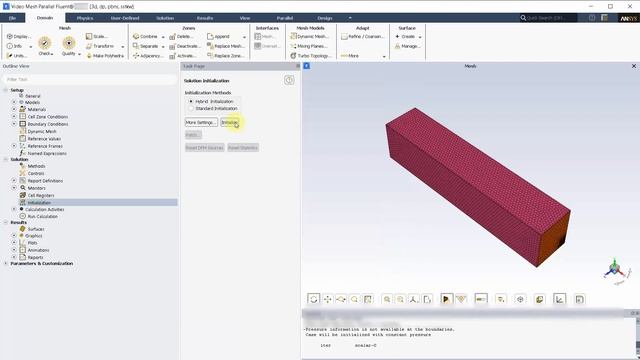
Task: Click the Filter Text input field
Action: coord(90,79)
